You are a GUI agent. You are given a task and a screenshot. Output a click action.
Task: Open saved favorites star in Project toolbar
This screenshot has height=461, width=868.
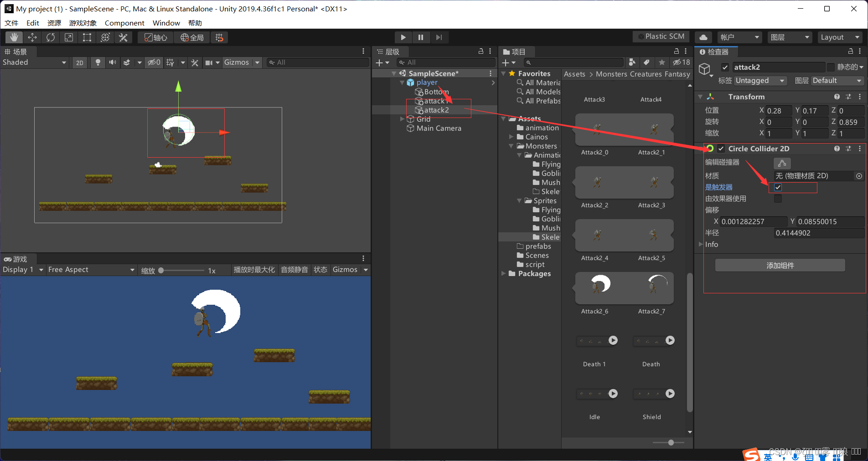click(x=662, y=62)
